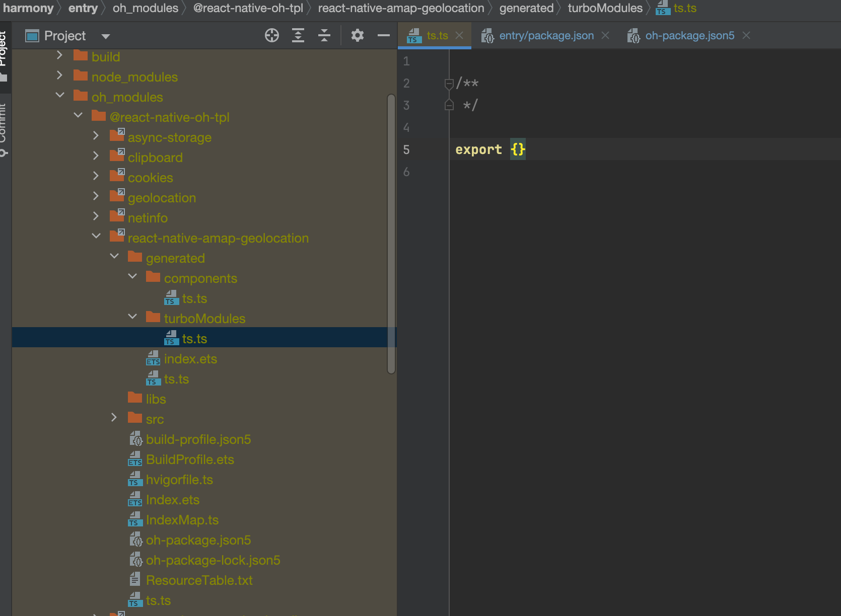The width and height of the screenshot is (841, 616).
Task: Click the netinfo linked folder icon
Action: click(117, 215)
